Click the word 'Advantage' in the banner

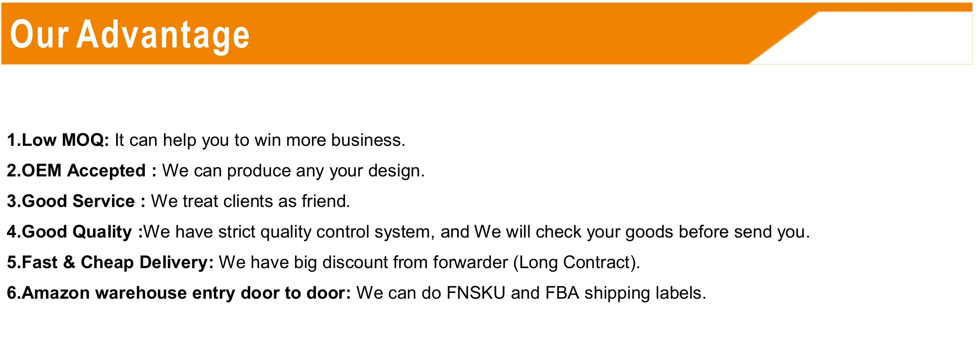[x=163, y=36]
